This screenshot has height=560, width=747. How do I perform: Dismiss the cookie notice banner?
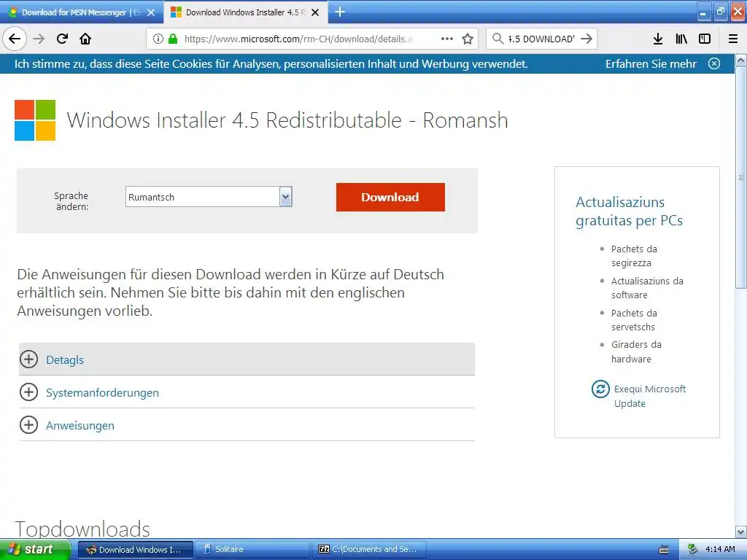tap(713, 63)
